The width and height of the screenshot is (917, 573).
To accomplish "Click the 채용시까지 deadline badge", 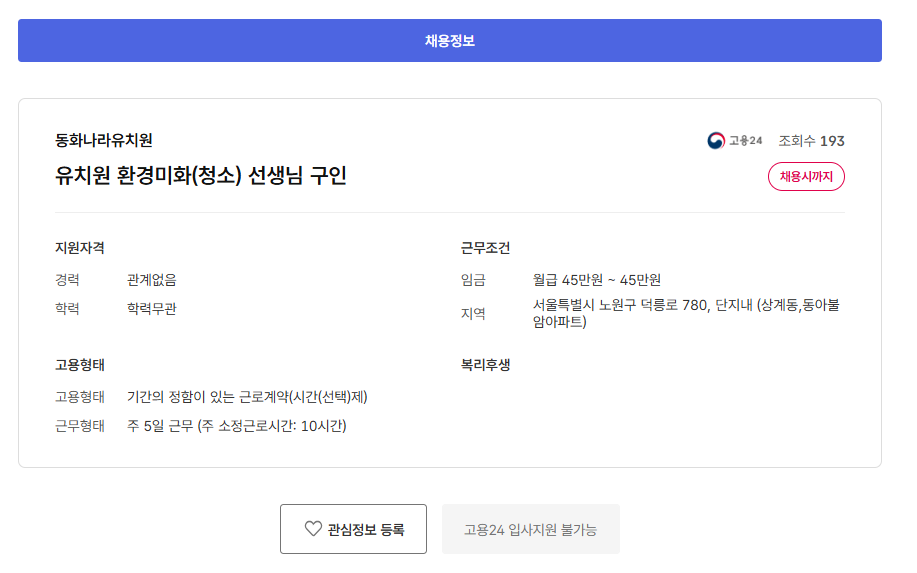I will (x=806, y=176).
